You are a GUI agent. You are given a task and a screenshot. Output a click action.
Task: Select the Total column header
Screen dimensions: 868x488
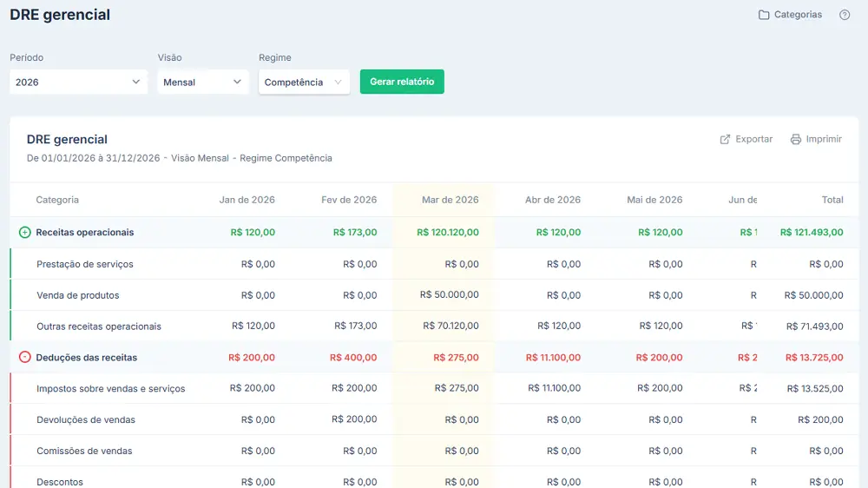pos(832,200)
